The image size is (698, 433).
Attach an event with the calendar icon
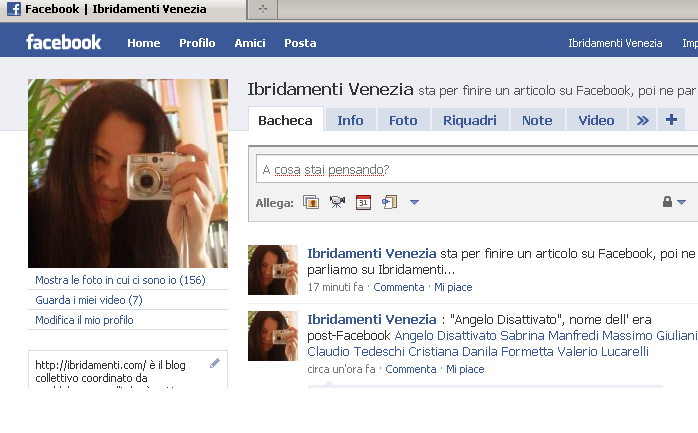coord(363,202)
